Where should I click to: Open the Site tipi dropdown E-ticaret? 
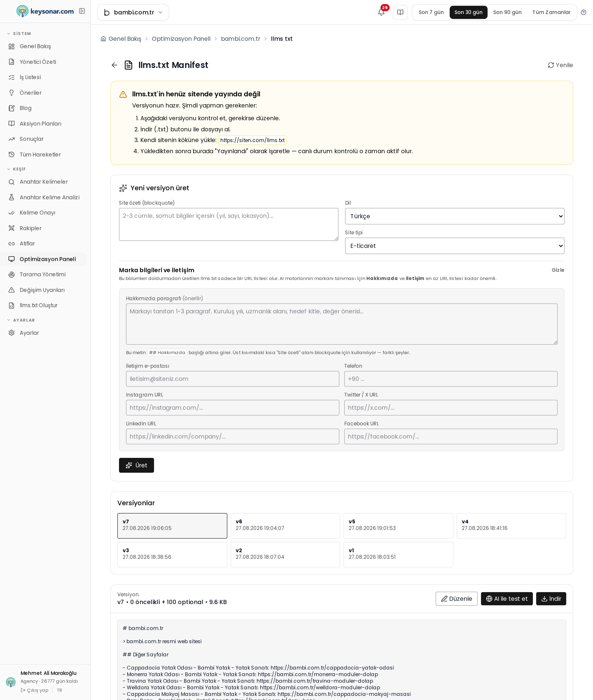click(x=454, y=246)
